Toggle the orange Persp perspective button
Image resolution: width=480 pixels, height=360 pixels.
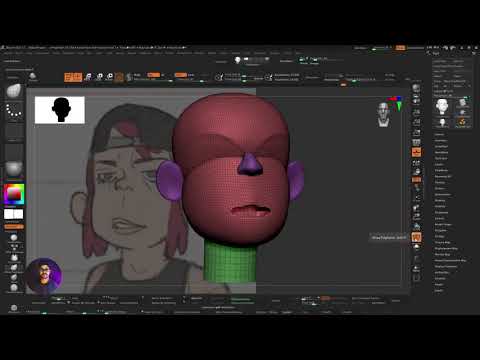pyautogui.click(x=416, y=152)
